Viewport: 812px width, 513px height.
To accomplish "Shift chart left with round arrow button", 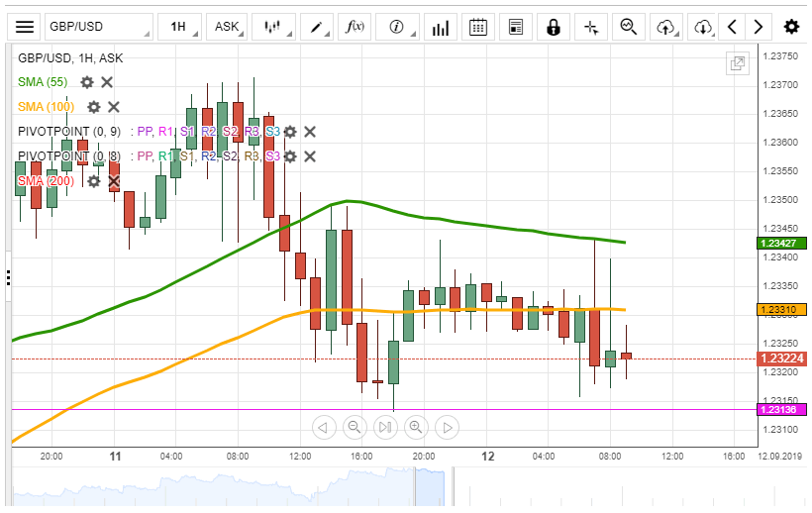I will click(324, 428).
